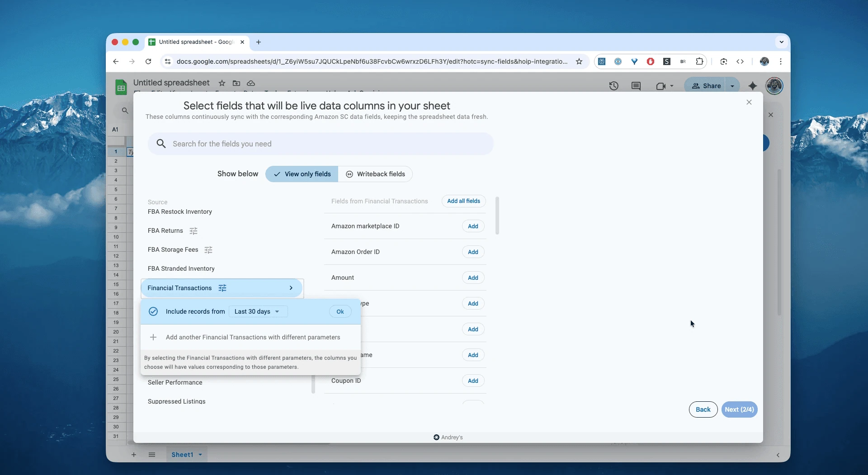Move the spreadsheet using folder icon
Viewport: 868px width, 475px height.
(236, 83)
